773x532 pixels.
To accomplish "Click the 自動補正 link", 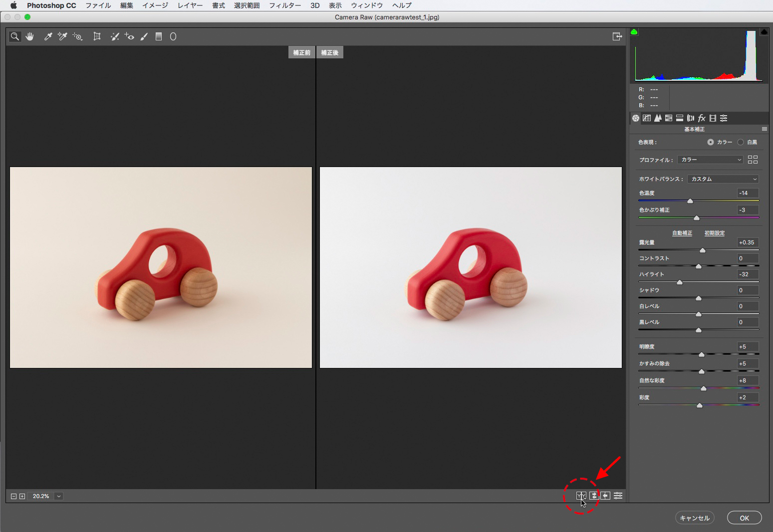I will coord(682,233).
